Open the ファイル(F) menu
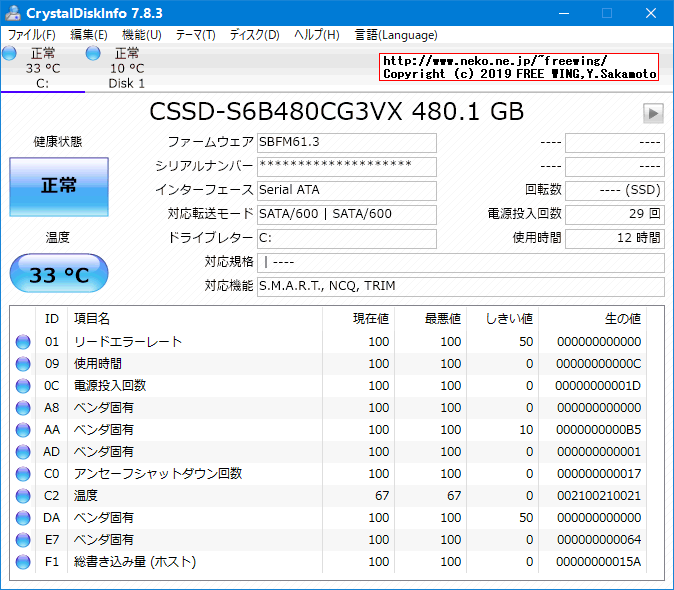This screenshot has width=674, height=590. (x=32, y=35)
